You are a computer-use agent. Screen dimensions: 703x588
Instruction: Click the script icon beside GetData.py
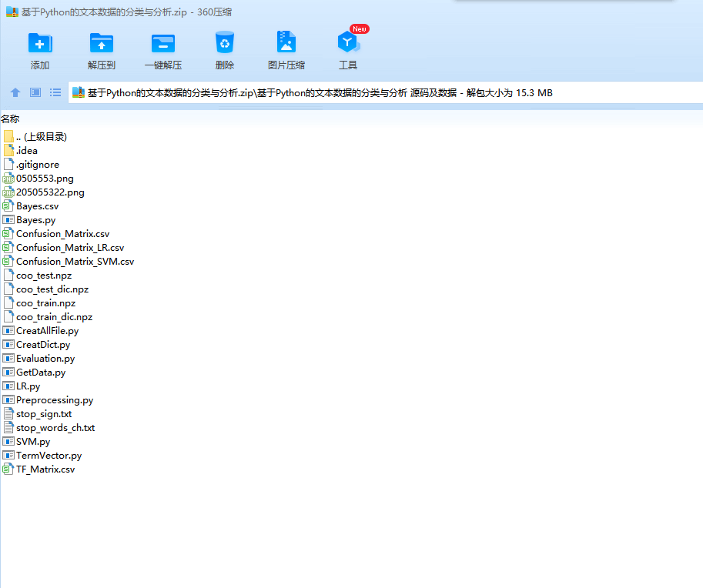tap(8, 372)
